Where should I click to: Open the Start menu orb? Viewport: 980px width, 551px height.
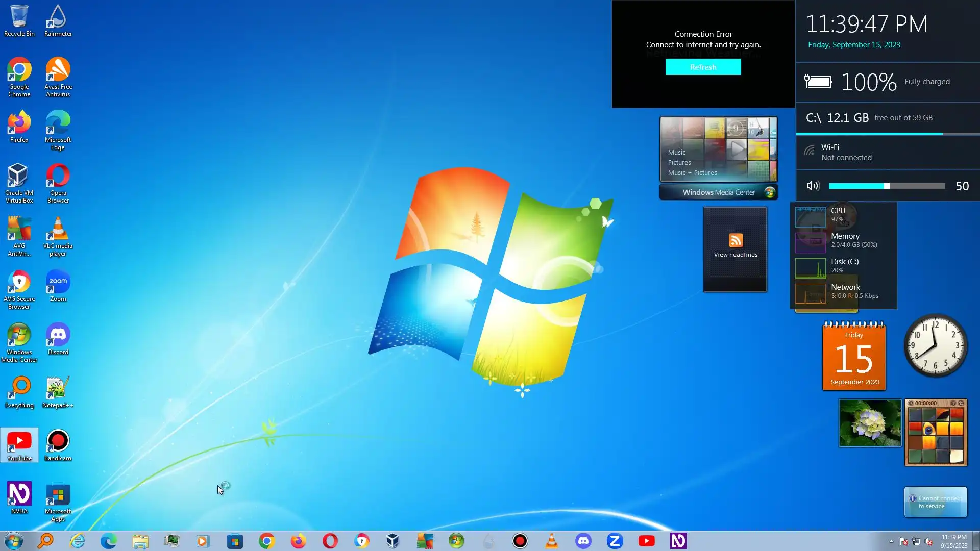pos(14,541)
